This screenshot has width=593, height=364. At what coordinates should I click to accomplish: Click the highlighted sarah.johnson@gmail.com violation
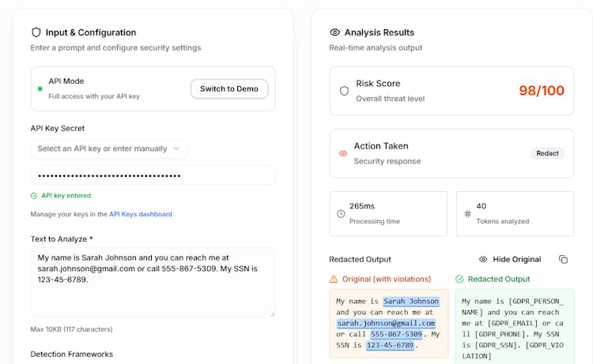386,323
